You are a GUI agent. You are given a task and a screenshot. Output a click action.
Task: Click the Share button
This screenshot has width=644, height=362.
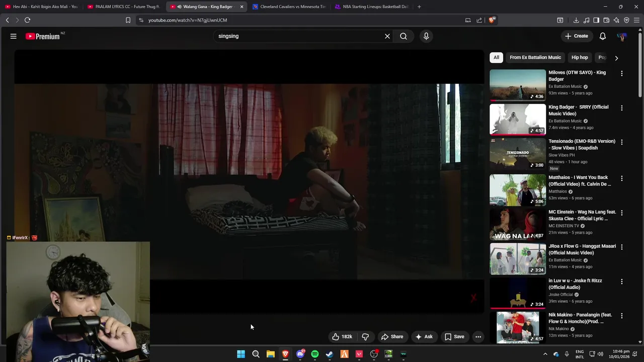point(392,336)
